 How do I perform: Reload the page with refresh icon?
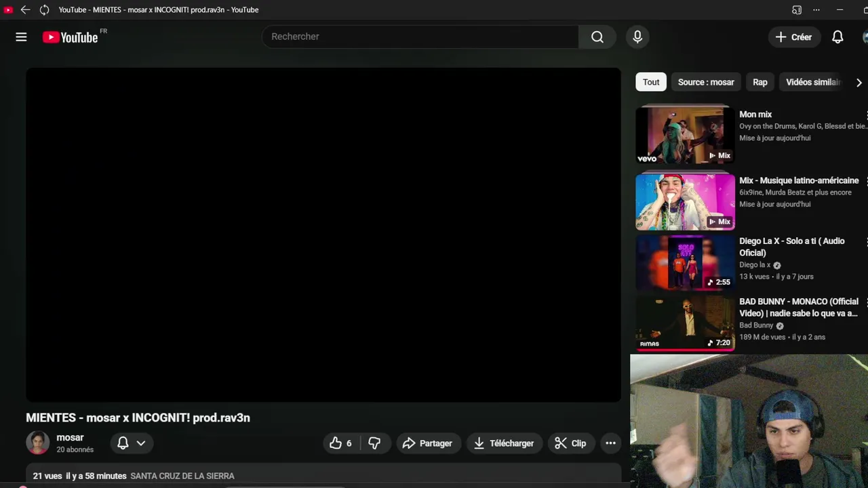[x=44, y=9]
